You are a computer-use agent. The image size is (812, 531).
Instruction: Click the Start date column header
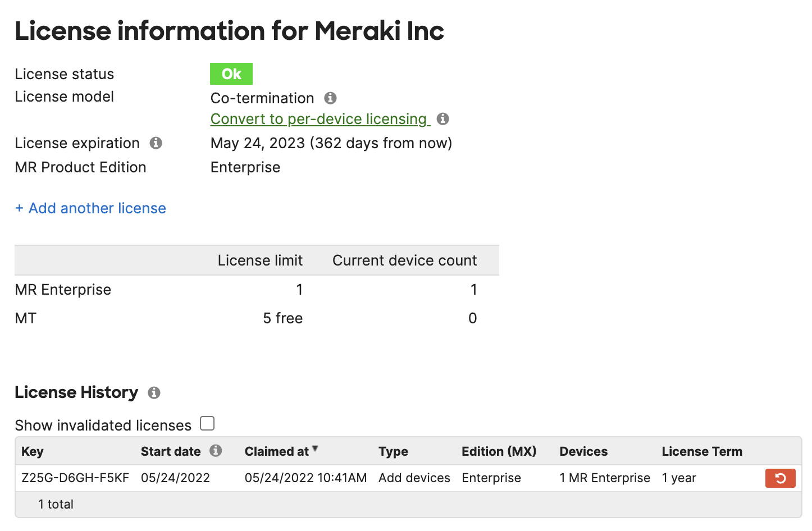point(171,451)
